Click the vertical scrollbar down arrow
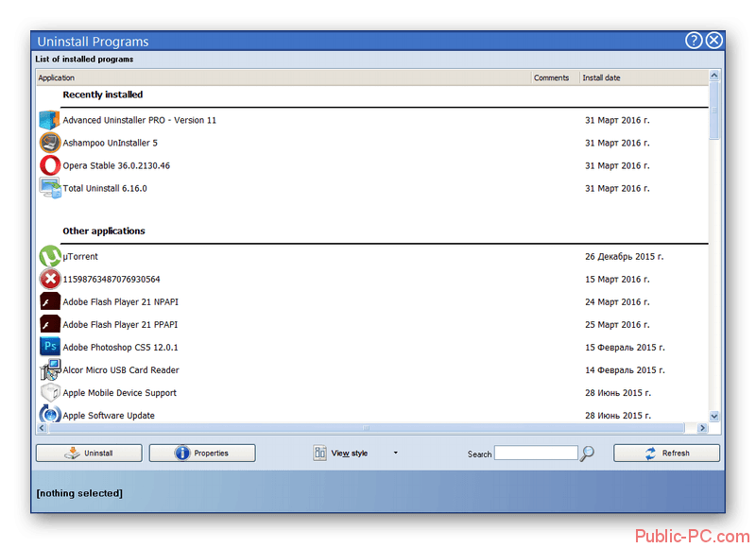The image size is (756, 548). [x=714, y=416]
